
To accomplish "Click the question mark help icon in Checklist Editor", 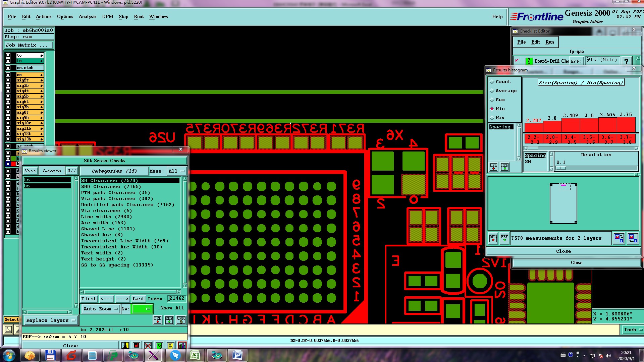I will (626, 61).
